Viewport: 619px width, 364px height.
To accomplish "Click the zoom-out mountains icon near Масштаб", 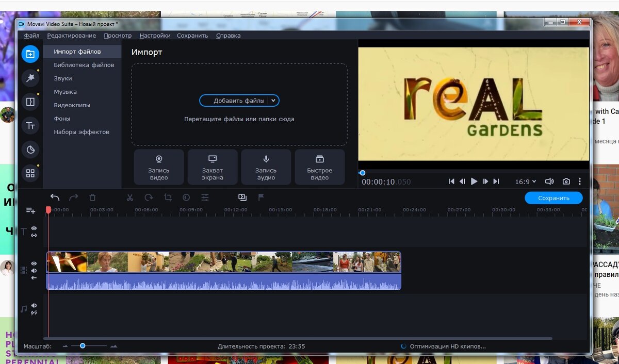I will coord(66,346).
